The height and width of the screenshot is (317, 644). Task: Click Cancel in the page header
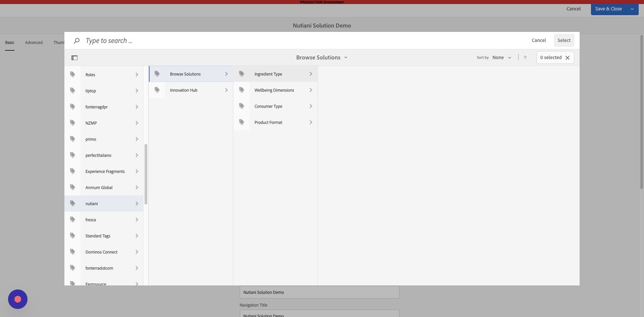[574, 9]
